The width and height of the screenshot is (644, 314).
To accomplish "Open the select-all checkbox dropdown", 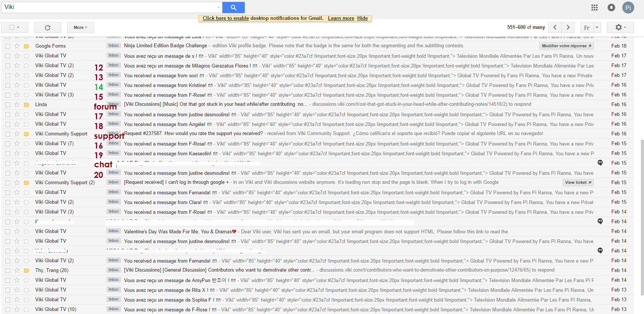I will click(18, 27).
